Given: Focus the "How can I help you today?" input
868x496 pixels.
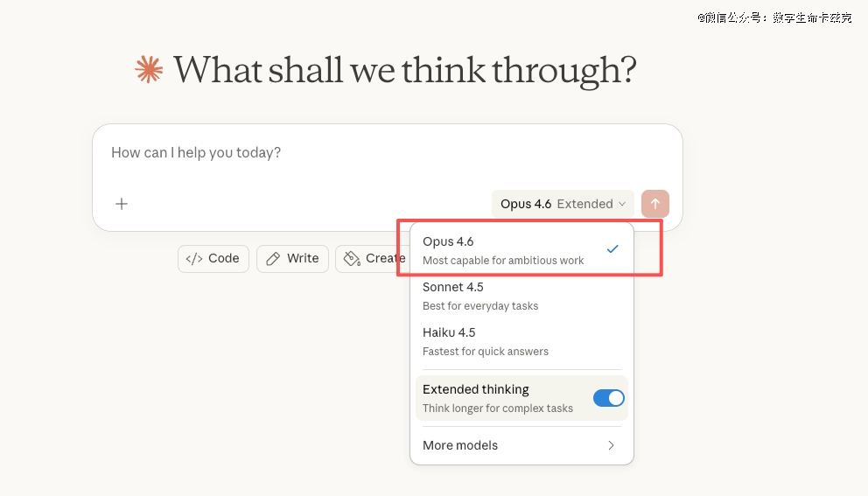Looking at the screenshot, I should [x=350, y=153].
